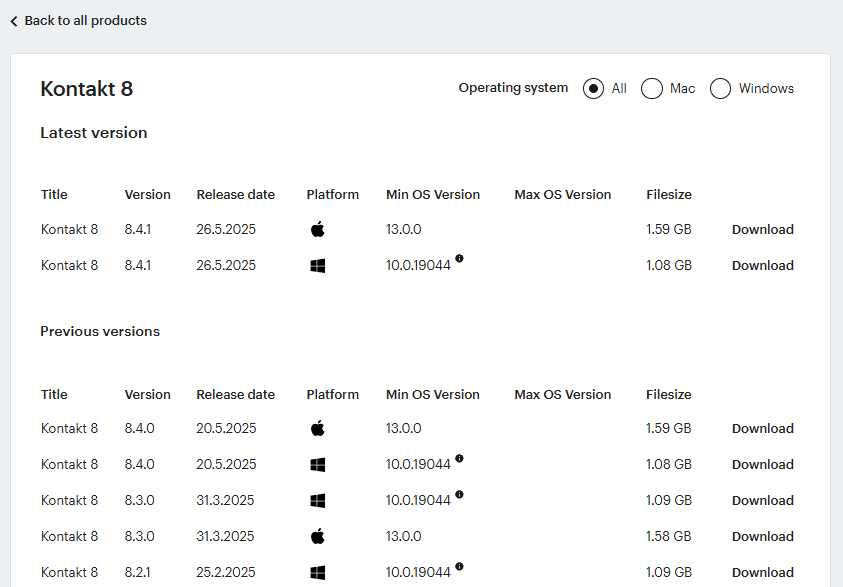Download Kontakt 8.4.0 Mac version
The image size is (843, 587).
click(762, 429)
